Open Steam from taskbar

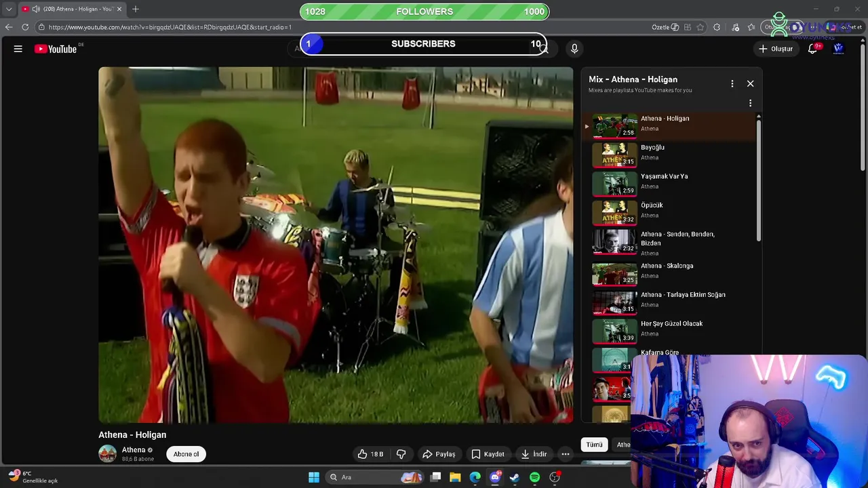coord(515,477)
